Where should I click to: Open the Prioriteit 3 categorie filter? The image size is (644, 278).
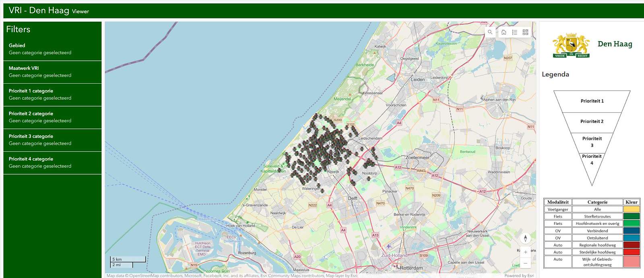coord(52,140)
